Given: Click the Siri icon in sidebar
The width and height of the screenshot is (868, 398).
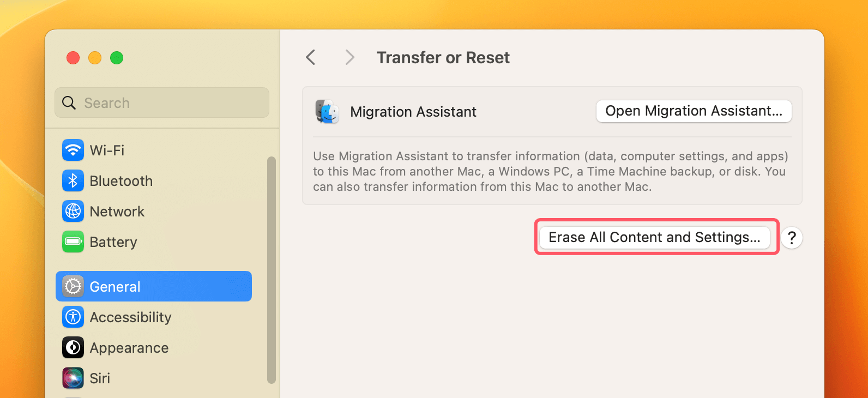Looking at the screenshot, I should point(73,378).
